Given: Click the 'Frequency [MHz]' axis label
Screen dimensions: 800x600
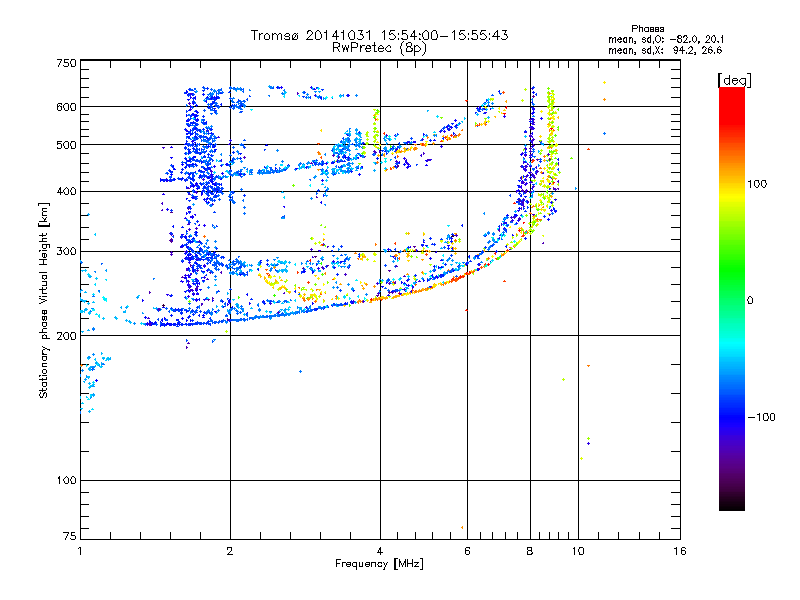Looking at the screenshot, I should click(379, 564).
